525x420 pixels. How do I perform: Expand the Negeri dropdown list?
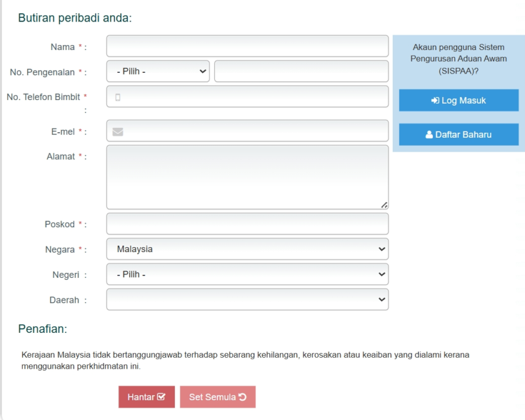point(247,274)
